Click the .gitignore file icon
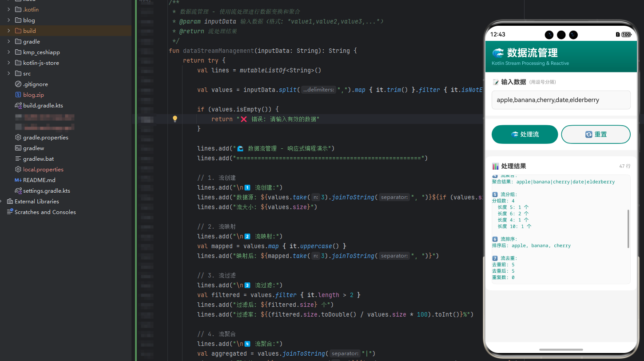This screenshot has height=361, width=644. coord(18,84)
